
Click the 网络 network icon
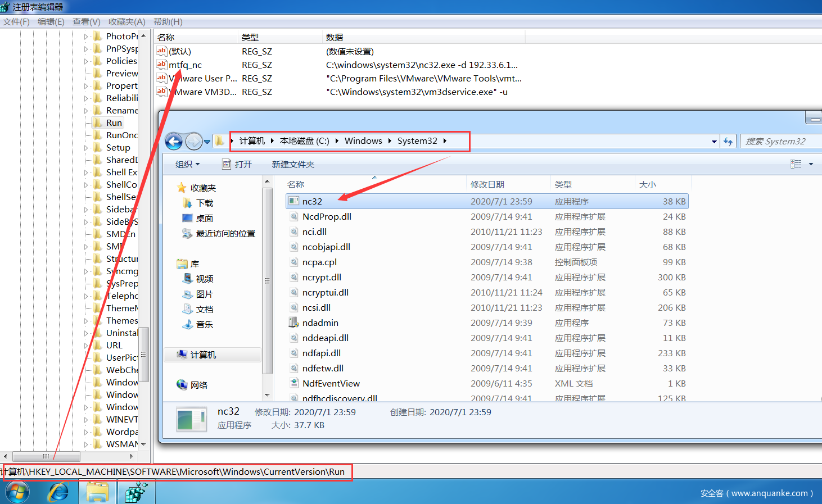(x=182, y=385)
